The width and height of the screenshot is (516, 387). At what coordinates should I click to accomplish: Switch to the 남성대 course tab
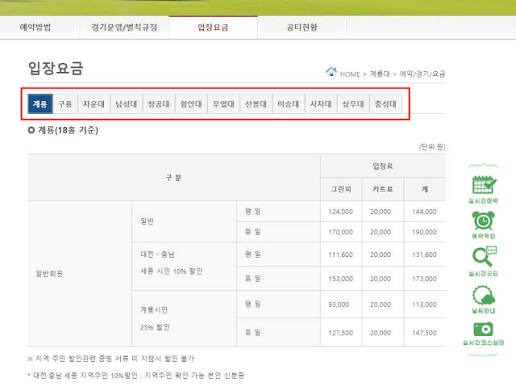(x=126, y=104)
